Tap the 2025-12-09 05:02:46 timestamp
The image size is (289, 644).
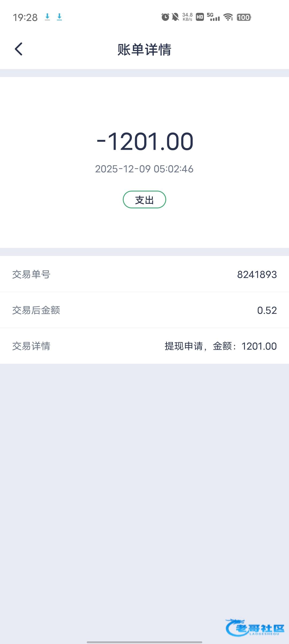(144, 169)
